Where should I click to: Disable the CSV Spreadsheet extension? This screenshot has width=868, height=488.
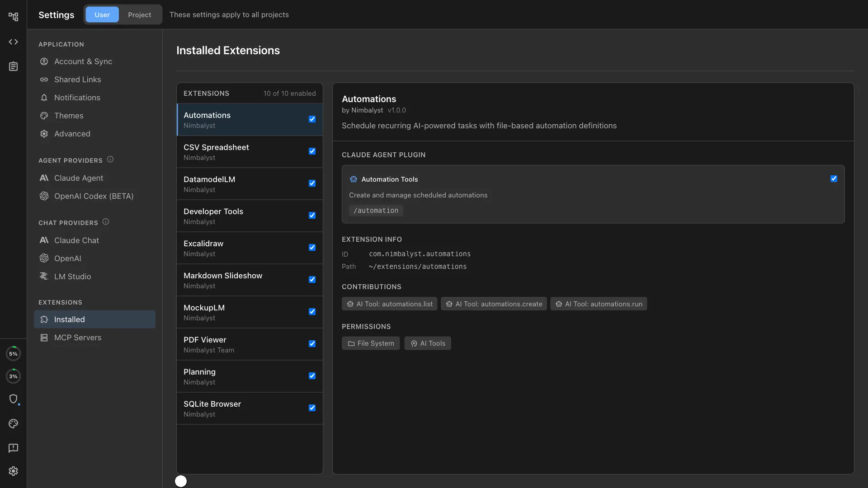[x=312, y=151]
